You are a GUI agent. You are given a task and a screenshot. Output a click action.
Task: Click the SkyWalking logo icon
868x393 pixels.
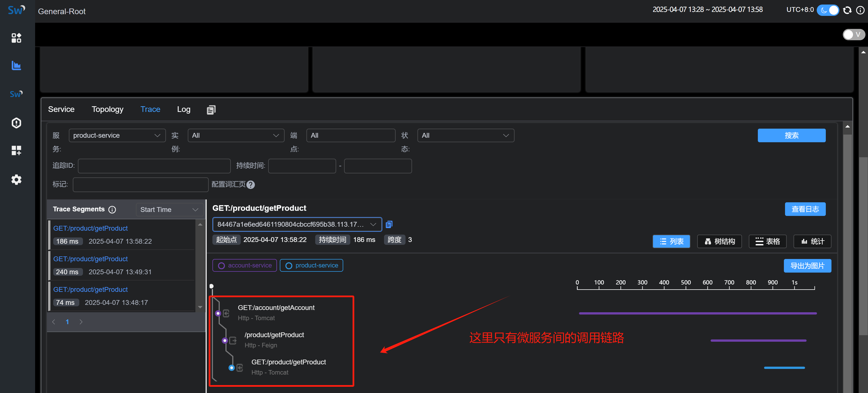(16, 10)
